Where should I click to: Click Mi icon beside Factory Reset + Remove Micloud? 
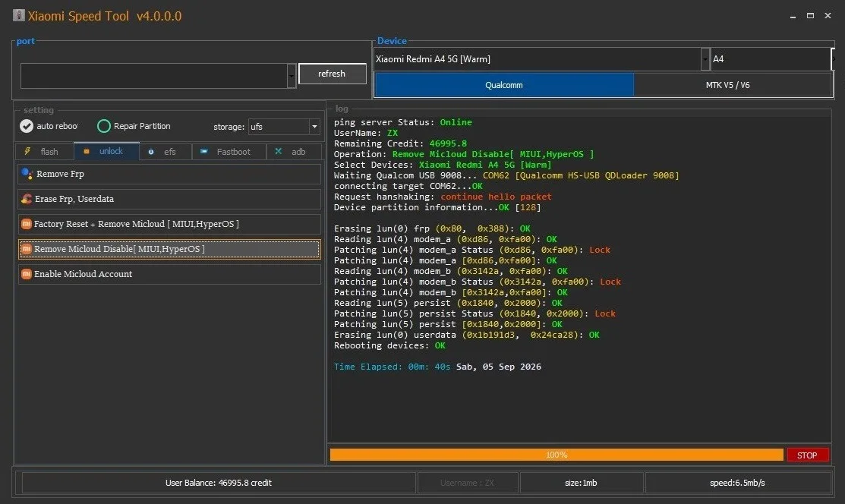coord(26,224)
